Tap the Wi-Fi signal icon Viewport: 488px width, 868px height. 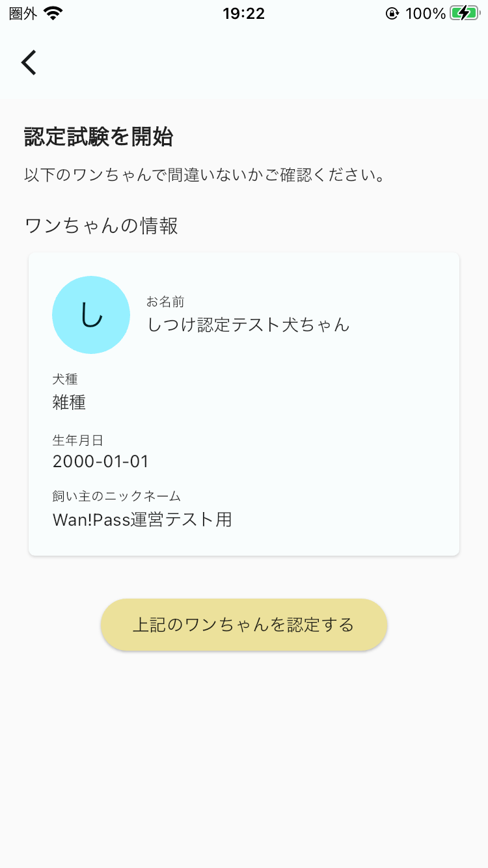coord(53,13)
